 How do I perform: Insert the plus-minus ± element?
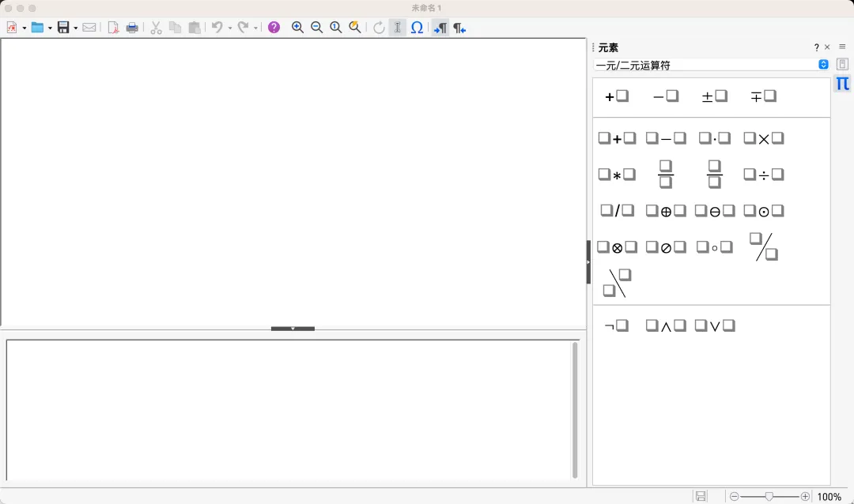715,96
